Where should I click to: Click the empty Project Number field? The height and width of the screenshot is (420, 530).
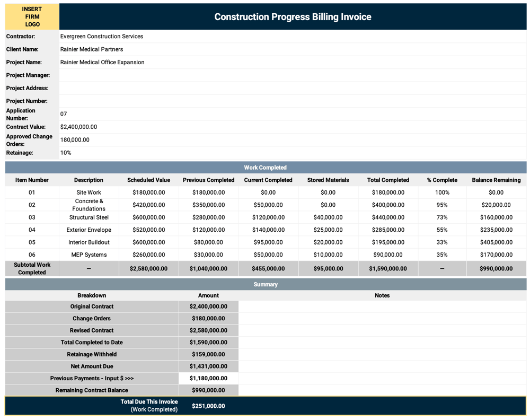click(x=293, y=101)
